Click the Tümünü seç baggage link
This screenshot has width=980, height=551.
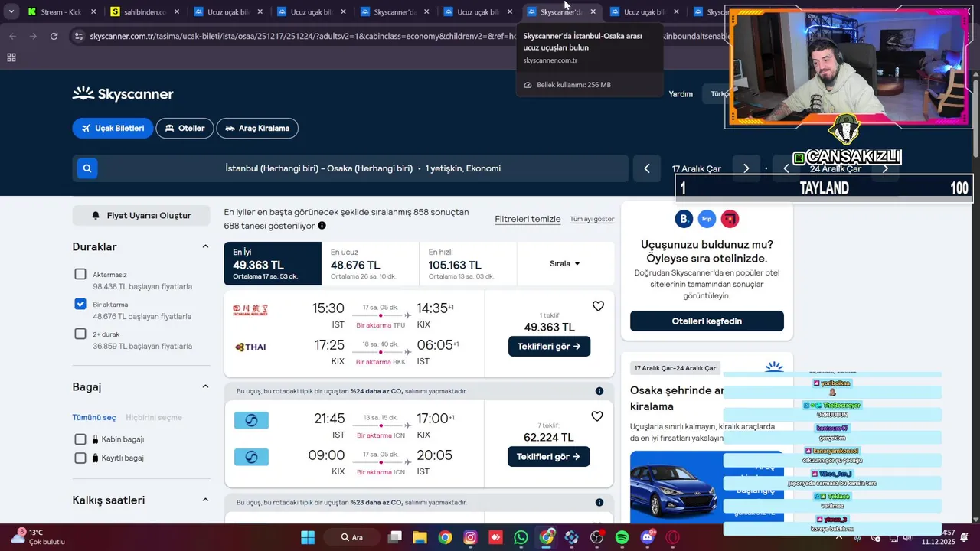coord(94,417)
